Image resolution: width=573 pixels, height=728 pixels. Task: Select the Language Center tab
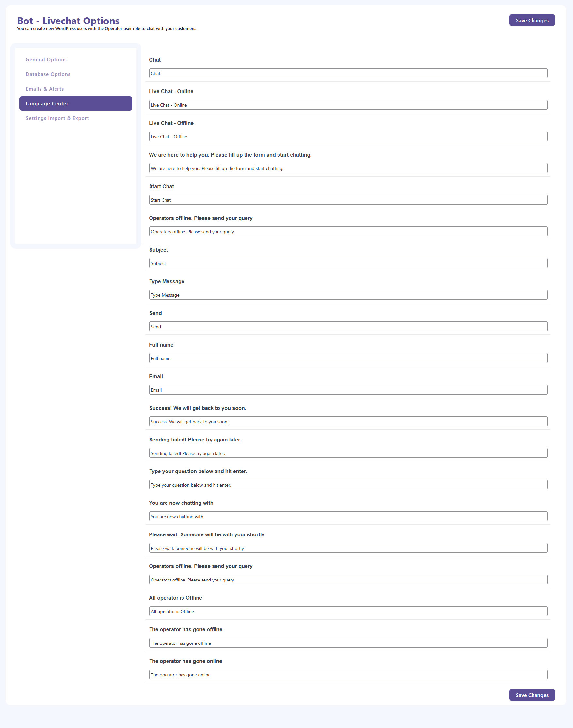75,104
